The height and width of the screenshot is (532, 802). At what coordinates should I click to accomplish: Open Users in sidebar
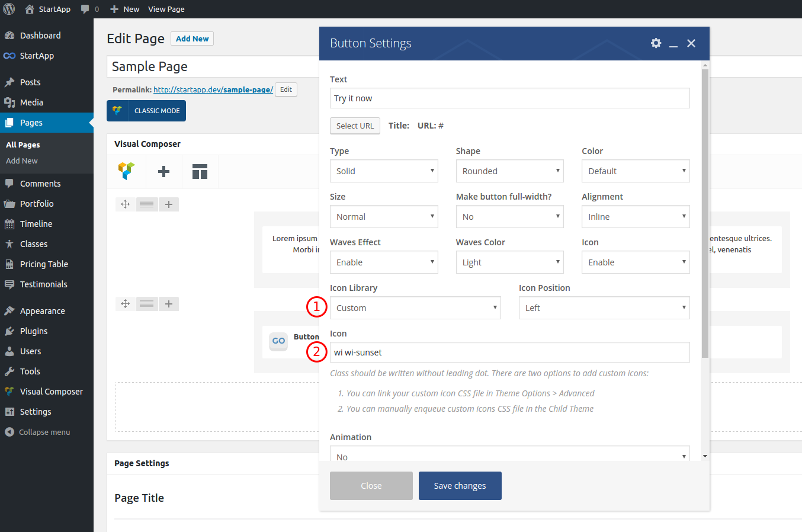(47, 351)
